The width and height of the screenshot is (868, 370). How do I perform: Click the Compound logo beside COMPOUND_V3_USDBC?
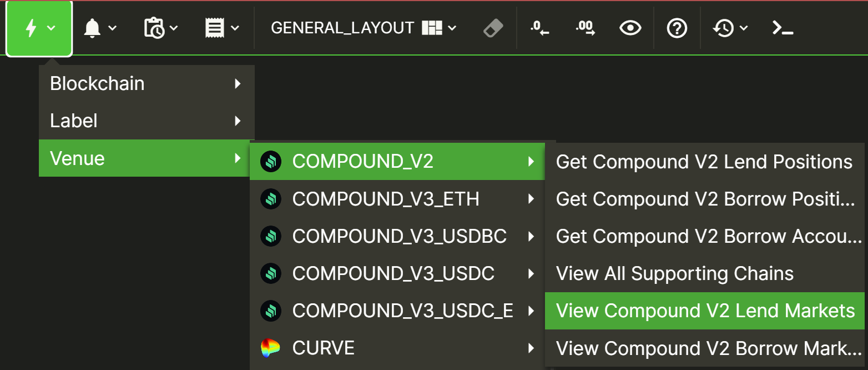click(x=271, y=236)
